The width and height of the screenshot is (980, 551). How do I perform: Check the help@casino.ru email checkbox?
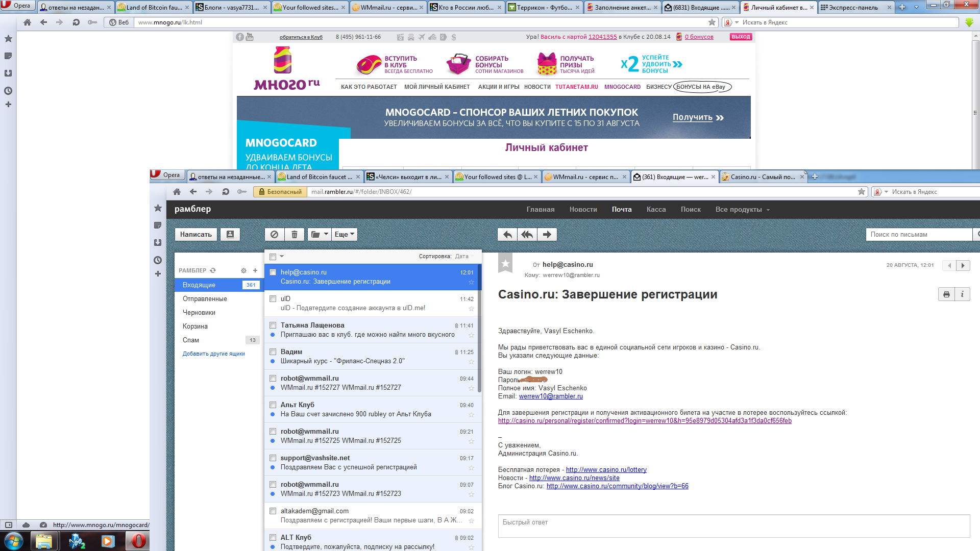coord(273,272)
